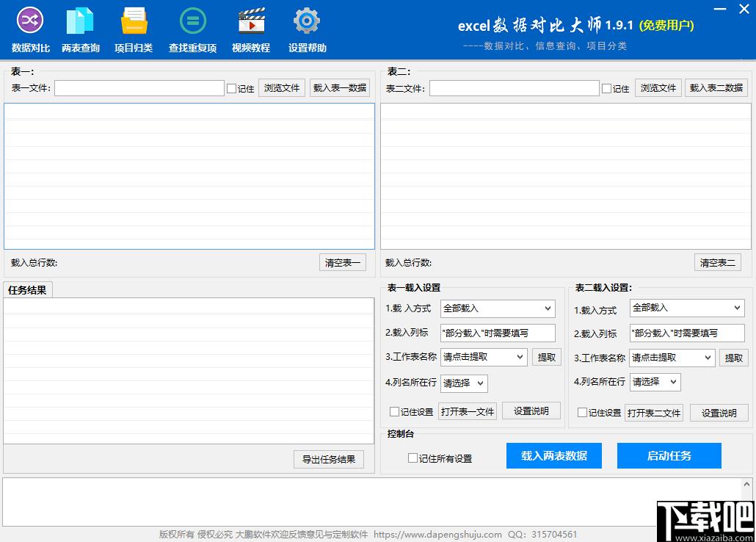Click 浏览文件 button for table two
The width and height of the screenshot is (756, 542).
[x=658, y=88]
